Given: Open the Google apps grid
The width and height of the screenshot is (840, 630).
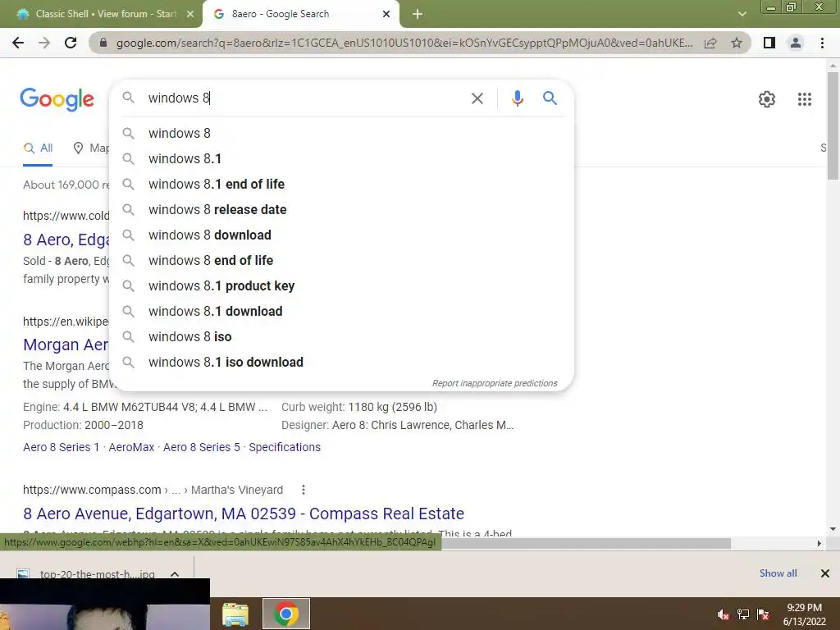Looking at the screenshot, I should (x=804, y=99).
